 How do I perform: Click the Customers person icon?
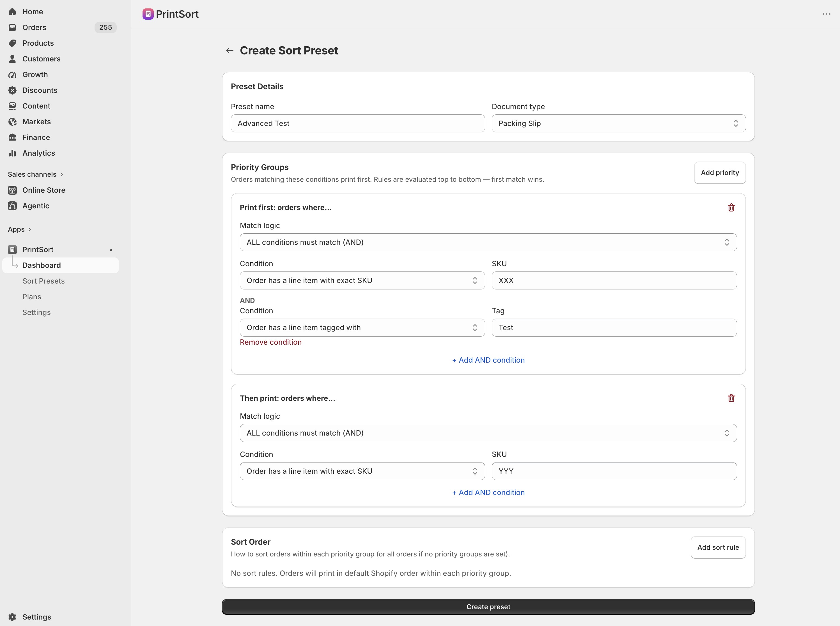[13, 59]
